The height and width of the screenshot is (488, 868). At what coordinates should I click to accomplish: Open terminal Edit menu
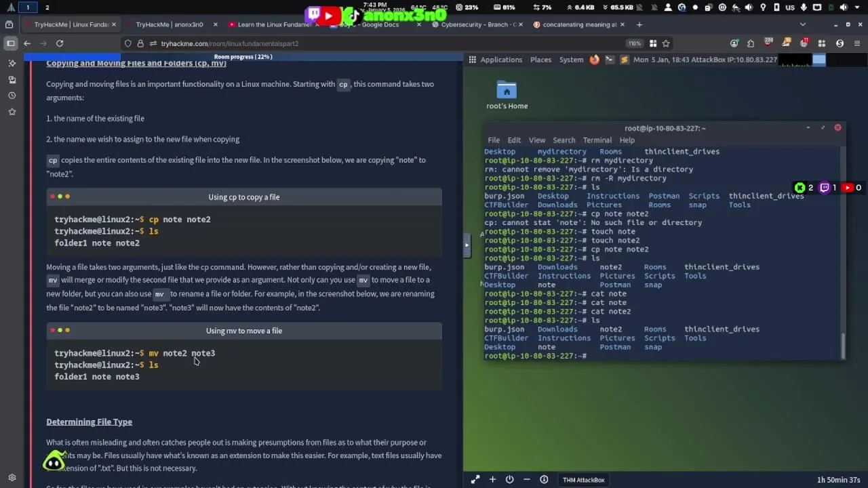514,140
